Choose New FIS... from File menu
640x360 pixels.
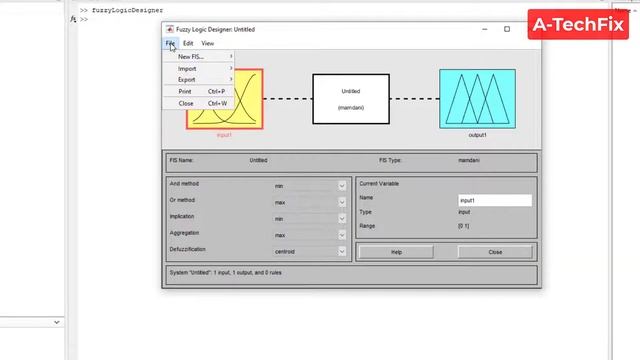(198, 57)
